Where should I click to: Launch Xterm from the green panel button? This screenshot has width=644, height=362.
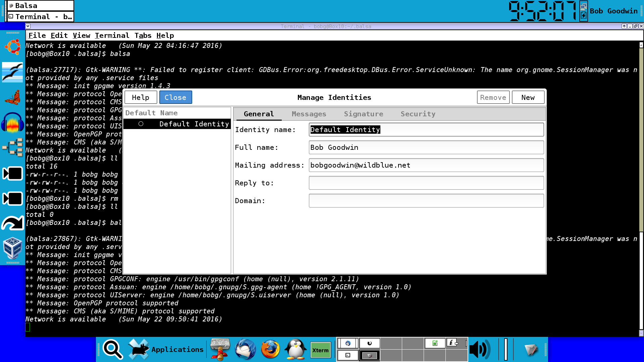pos(321,350)
